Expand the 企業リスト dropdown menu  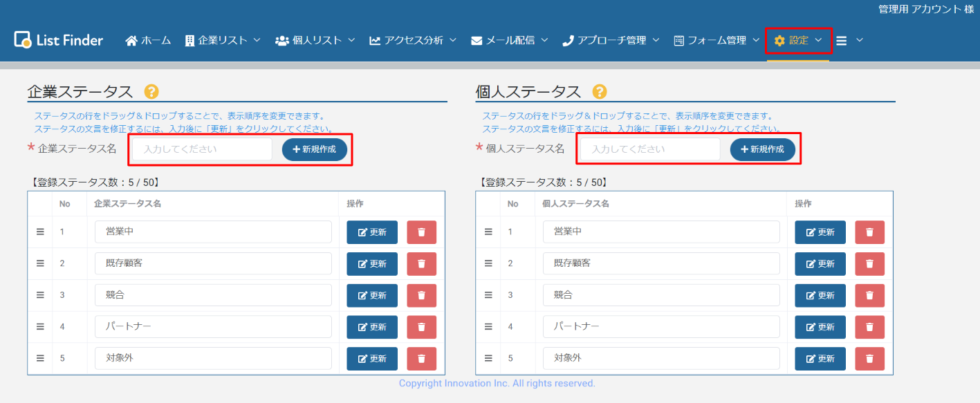(223, 41)
